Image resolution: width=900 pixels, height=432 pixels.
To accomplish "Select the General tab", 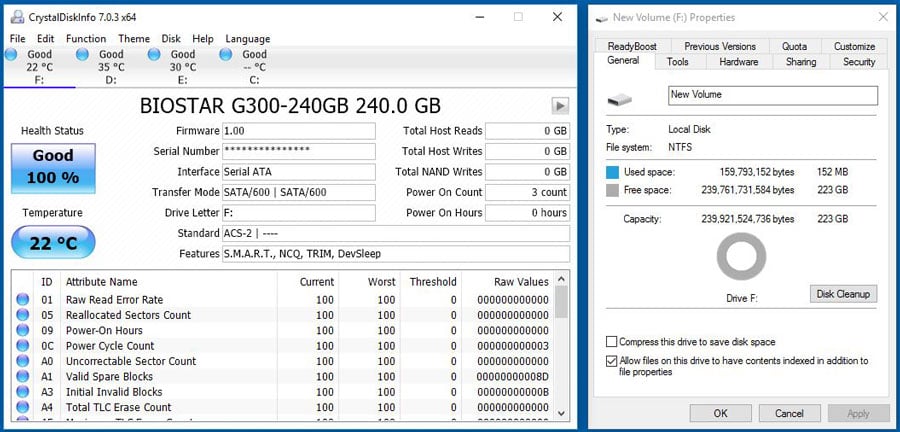I will [x=623, y=61].
